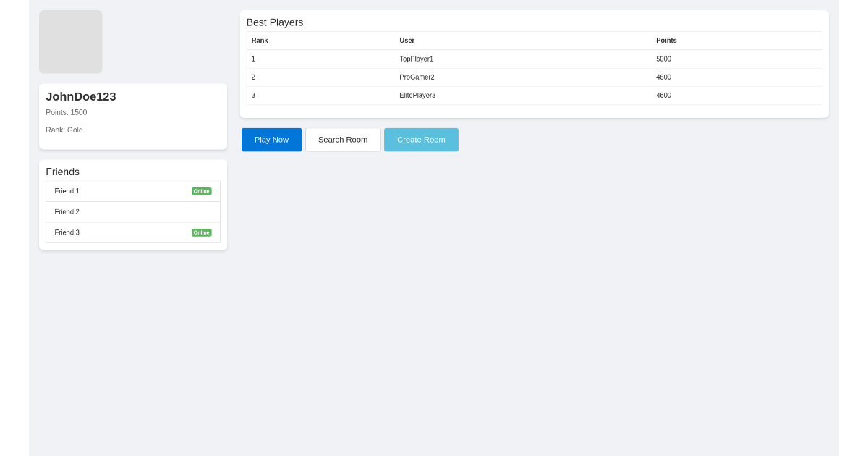868x456 pixels.
Task: Click the Points: 1500 label
Action: tap(67, 112)
